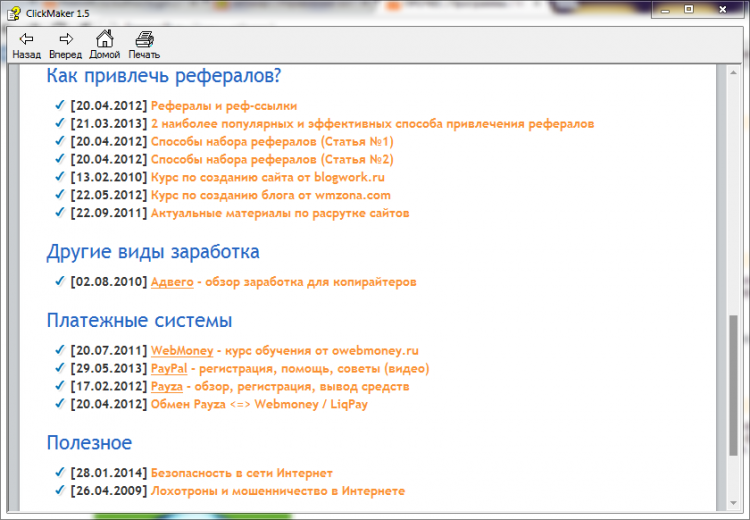Open Актуальные материалы по раскрутке сайтов
Viewport: 750px width, 520px height.
pos(280,213)
